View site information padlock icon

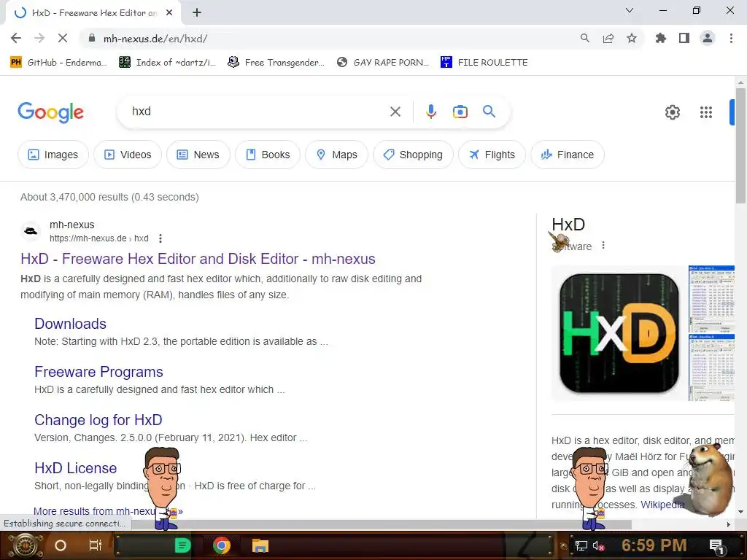[92, 38]
